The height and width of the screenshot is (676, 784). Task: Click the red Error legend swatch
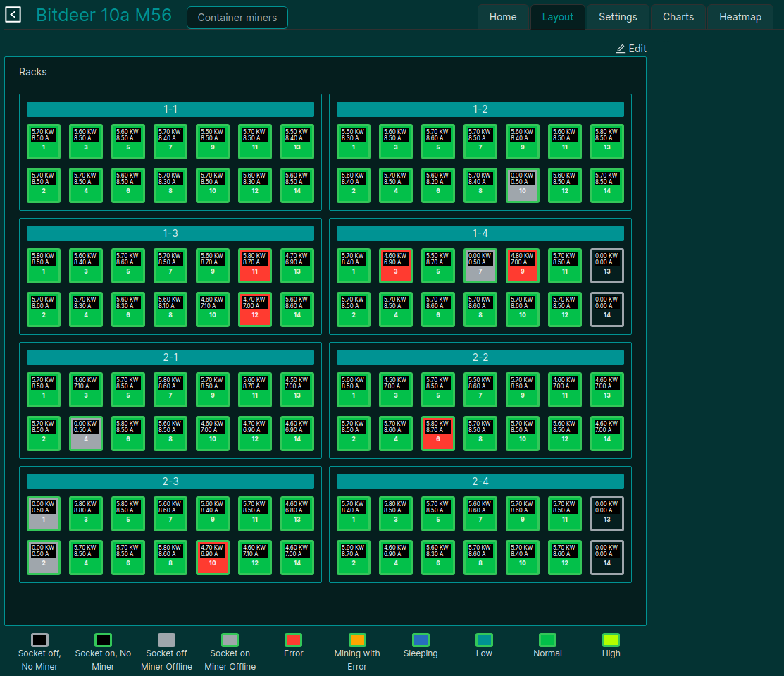click(294, 640)
